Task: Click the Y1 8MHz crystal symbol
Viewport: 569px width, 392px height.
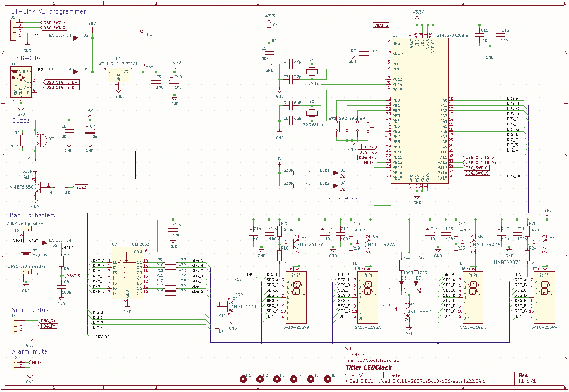Action: 312,72
